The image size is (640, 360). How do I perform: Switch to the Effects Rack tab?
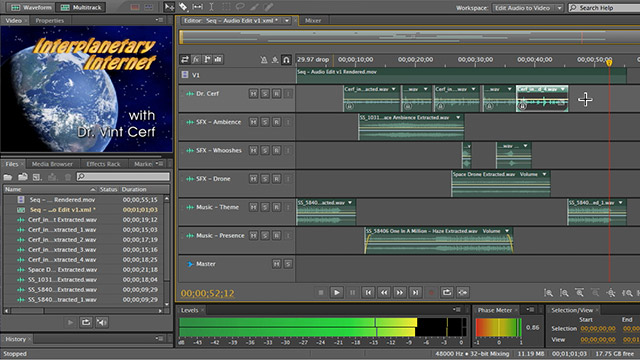[x=103, y=164]
